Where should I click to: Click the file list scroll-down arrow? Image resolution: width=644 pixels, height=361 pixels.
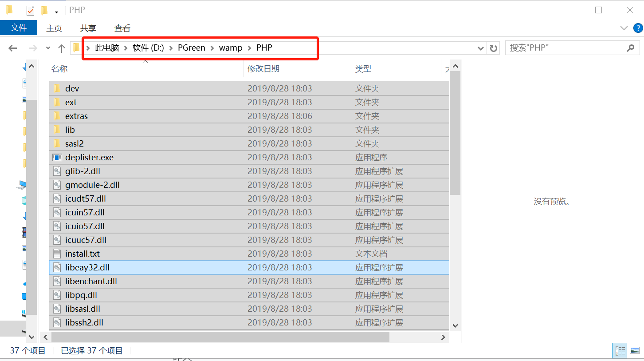pyautogui.click(x=455, y=325)
